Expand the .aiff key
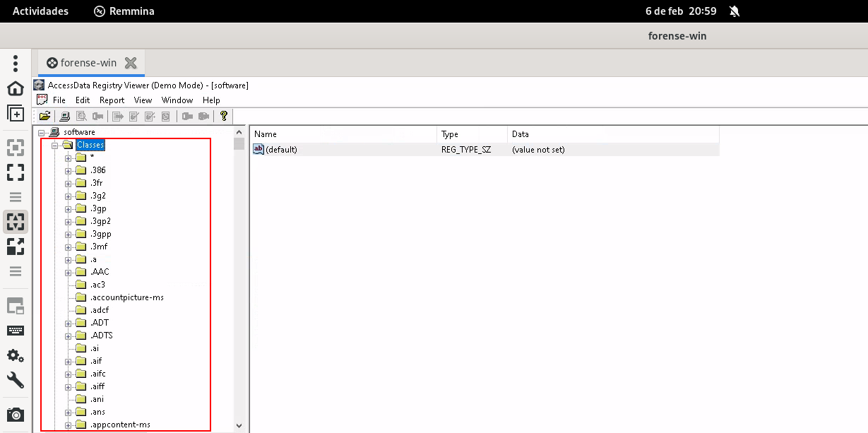This screenshot has width=868, height=433. point(69,387)
